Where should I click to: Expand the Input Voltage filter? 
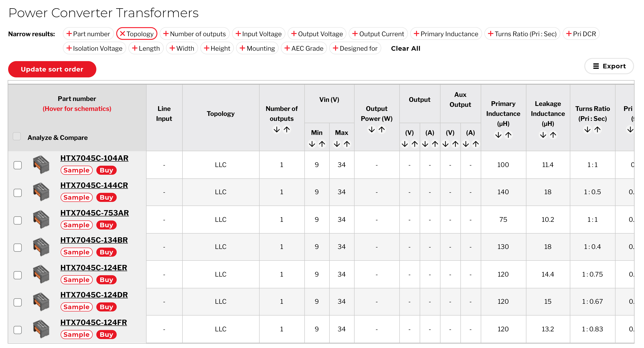258,34
